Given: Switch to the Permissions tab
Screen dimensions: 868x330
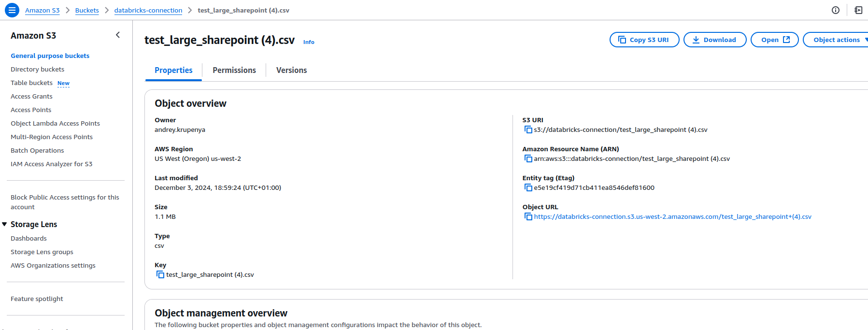Looking at the screenshot, I should [x=234, y=71].
